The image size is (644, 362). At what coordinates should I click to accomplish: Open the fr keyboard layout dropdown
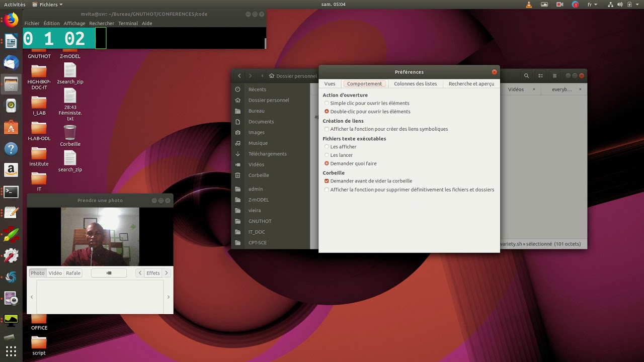click(592, 5)
